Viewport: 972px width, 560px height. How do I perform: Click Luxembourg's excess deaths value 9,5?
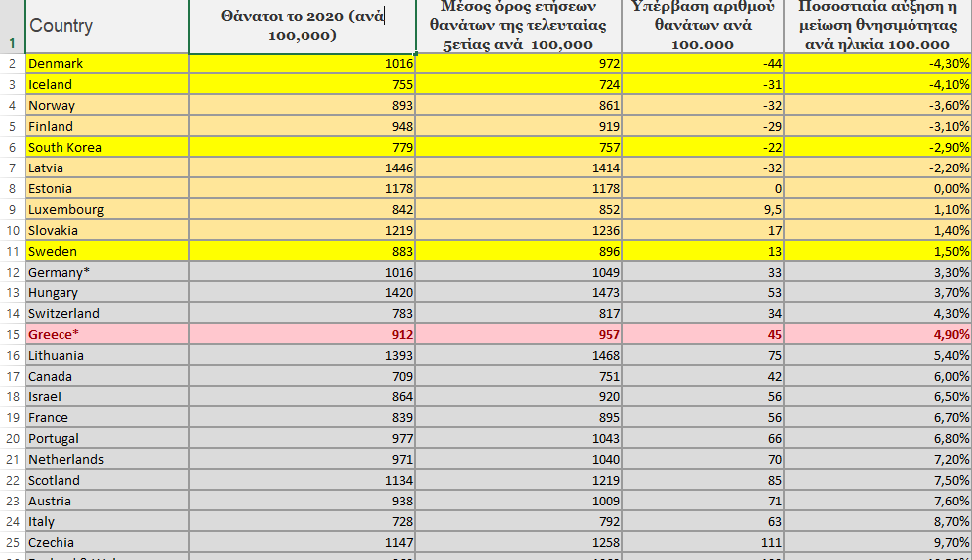(702, 209)
